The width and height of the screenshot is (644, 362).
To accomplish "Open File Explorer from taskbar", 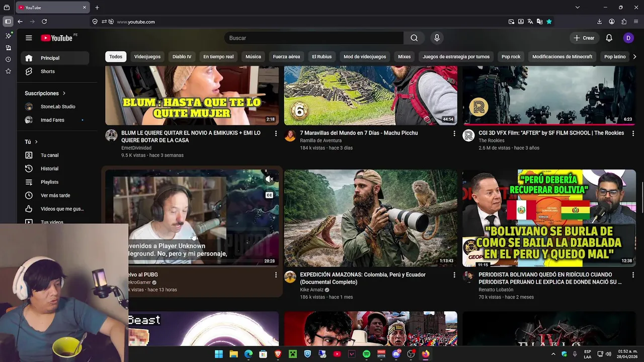I will [x=233, y=354].
